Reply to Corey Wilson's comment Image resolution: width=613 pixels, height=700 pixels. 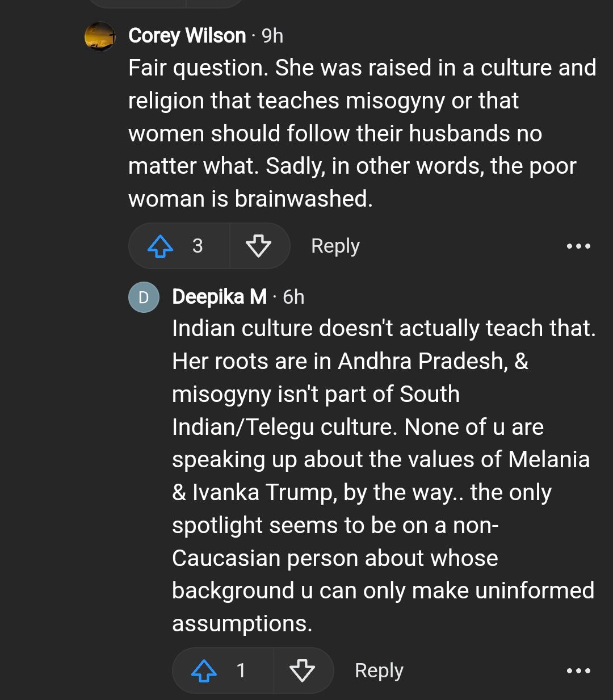tap(335, 246)
